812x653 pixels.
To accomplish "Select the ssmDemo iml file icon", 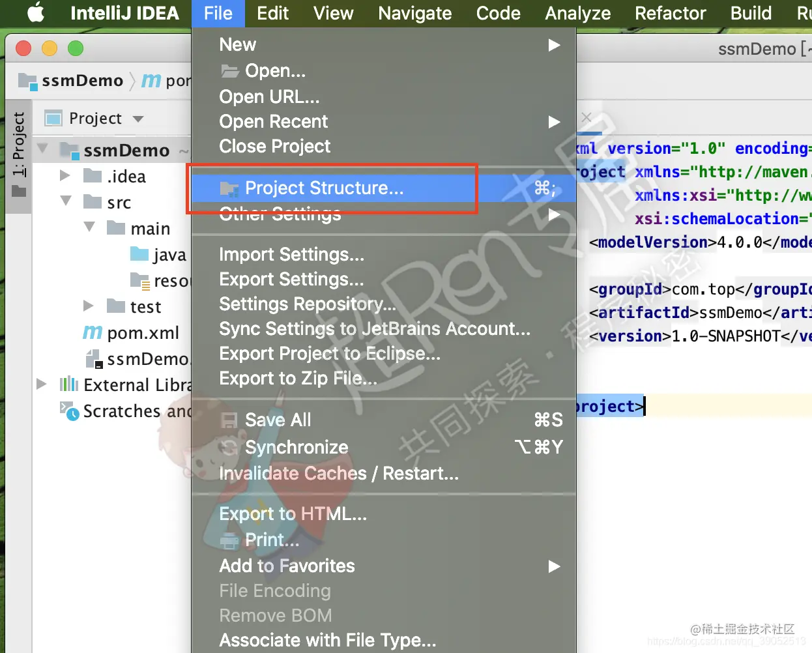I will click(x=94, y=358).
